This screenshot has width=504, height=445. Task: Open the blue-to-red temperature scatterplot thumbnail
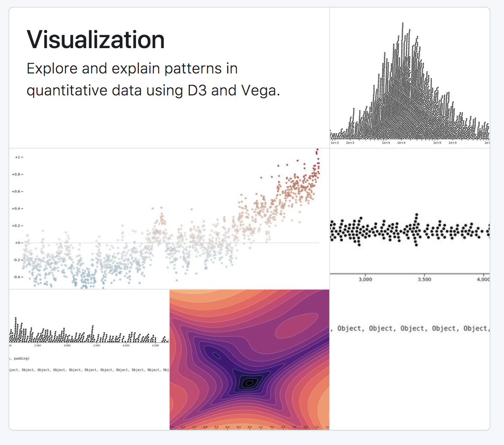(x=169, y=219)
